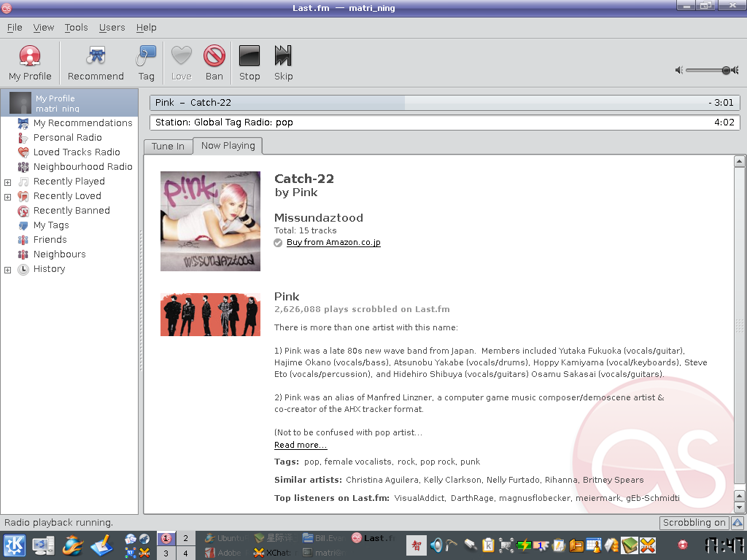747x560 pixels.
Task: Open My Recommendations in the sidebar
Action: (x=82, y=122)
